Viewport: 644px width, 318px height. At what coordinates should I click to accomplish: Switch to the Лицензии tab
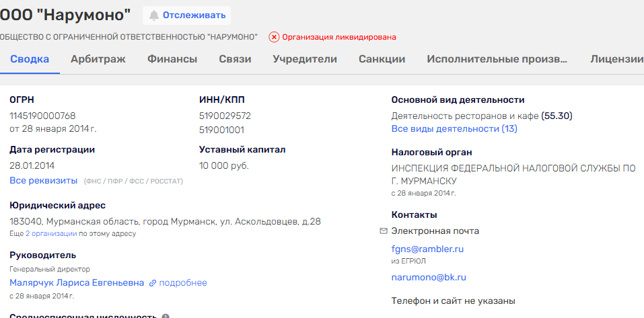coord(617,59)
